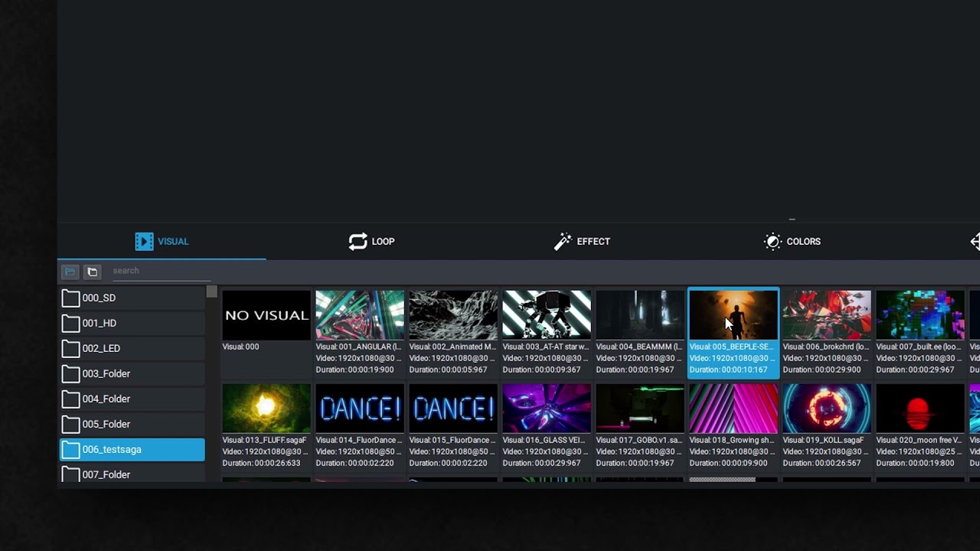Open the 001_HD folder
This screenshot has width=980, height=551.
pyautogui.click(x=132, y=323)
